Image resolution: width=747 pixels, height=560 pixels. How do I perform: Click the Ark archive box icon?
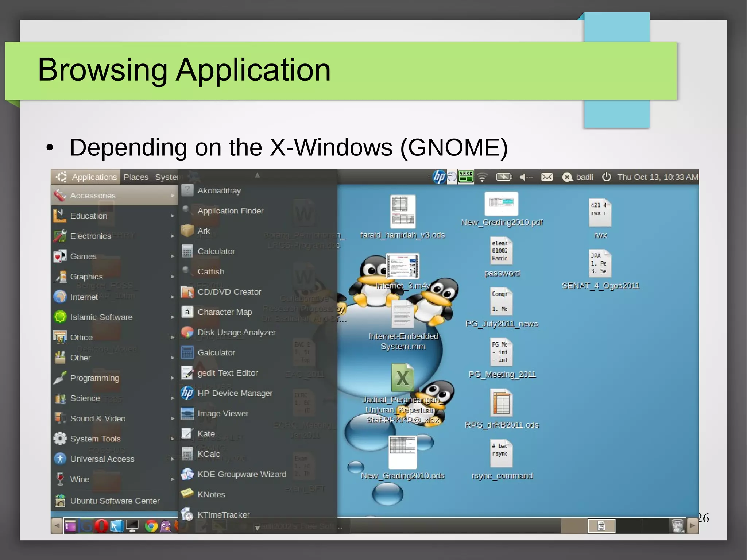click(x=187, y=231)
